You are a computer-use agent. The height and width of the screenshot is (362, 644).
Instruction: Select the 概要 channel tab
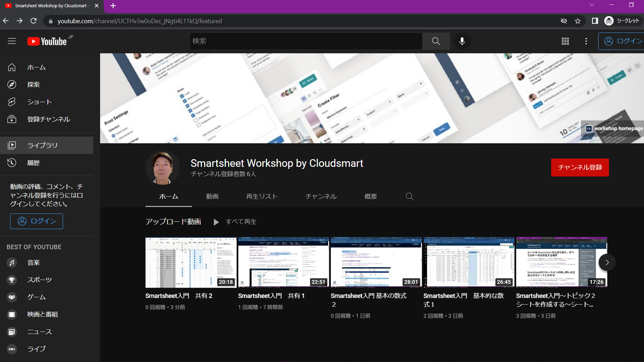pyautogui.click(x=371, y=197)
